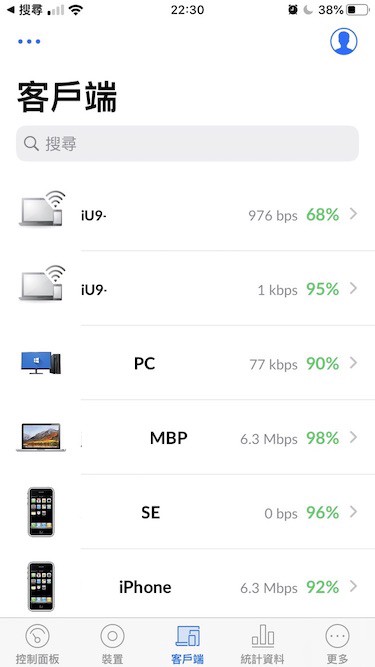Screen dimensions: 375x667
Task: Switch to the 裝置 devices tab
Action: (x=112, y=644)
